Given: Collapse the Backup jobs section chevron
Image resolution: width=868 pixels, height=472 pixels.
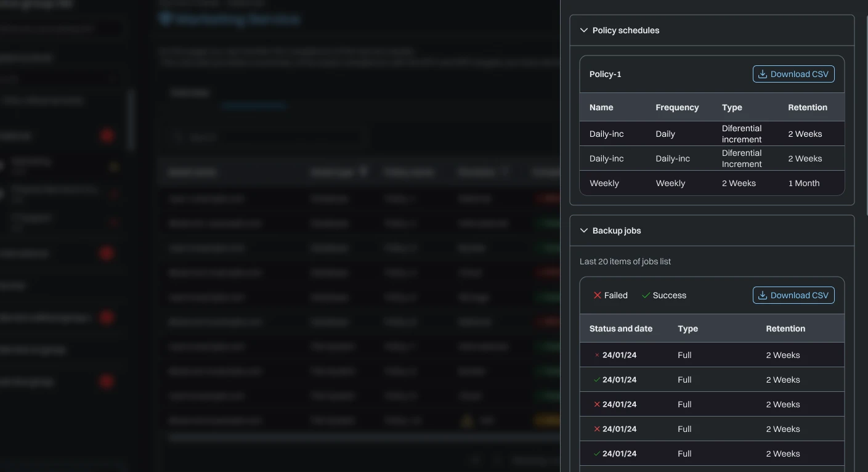Looking at the screenshot, I should point(584,230).
